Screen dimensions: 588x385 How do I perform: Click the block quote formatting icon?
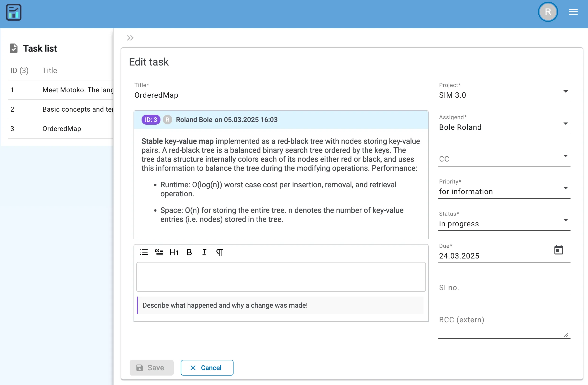(x=159, y=252)
